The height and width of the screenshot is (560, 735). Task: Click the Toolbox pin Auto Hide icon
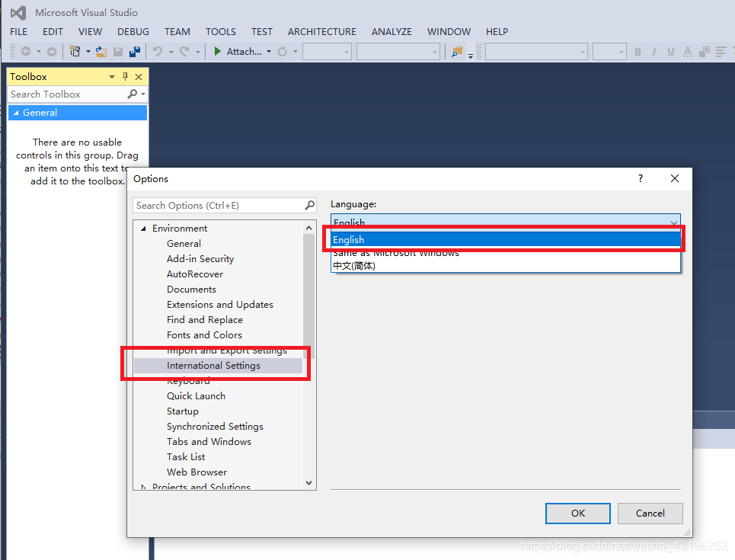coord(125,76)
